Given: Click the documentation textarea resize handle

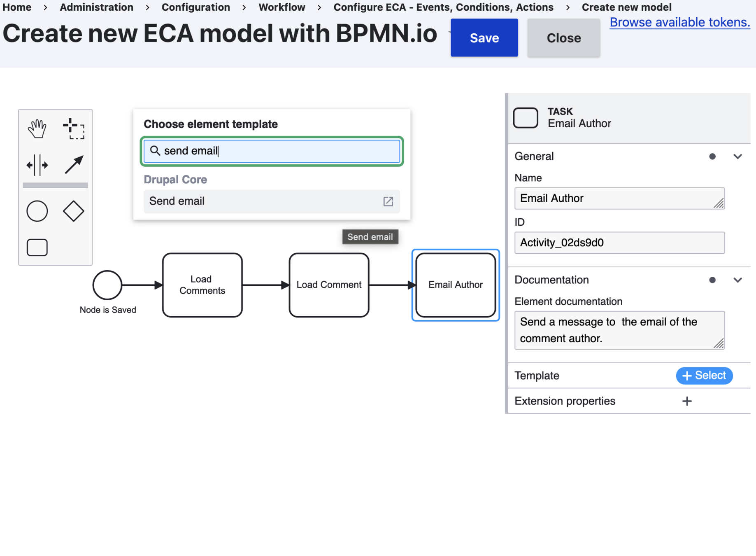Looking at the screenshot, I should 719,343.
